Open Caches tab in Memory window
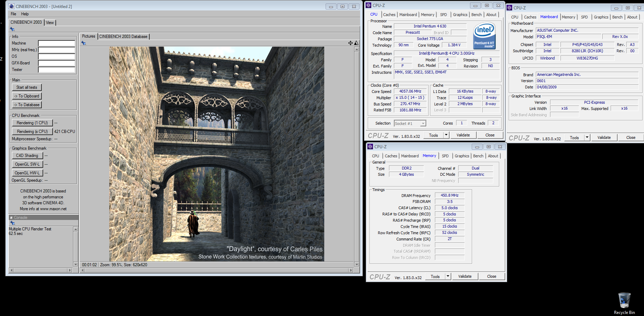The image size is (644, 316). point(391,156)
